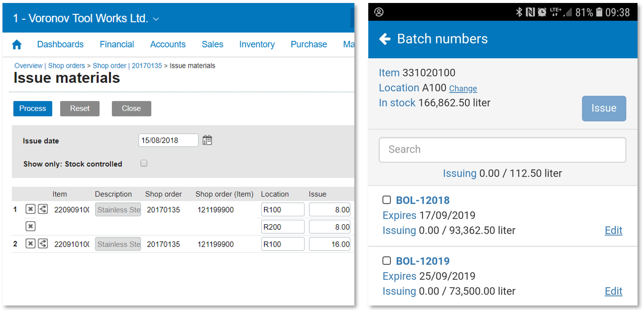Tap the profile icon in phone status bar
Image resolution: width=644 pixels, height=310 pixels.
point(379,12)
